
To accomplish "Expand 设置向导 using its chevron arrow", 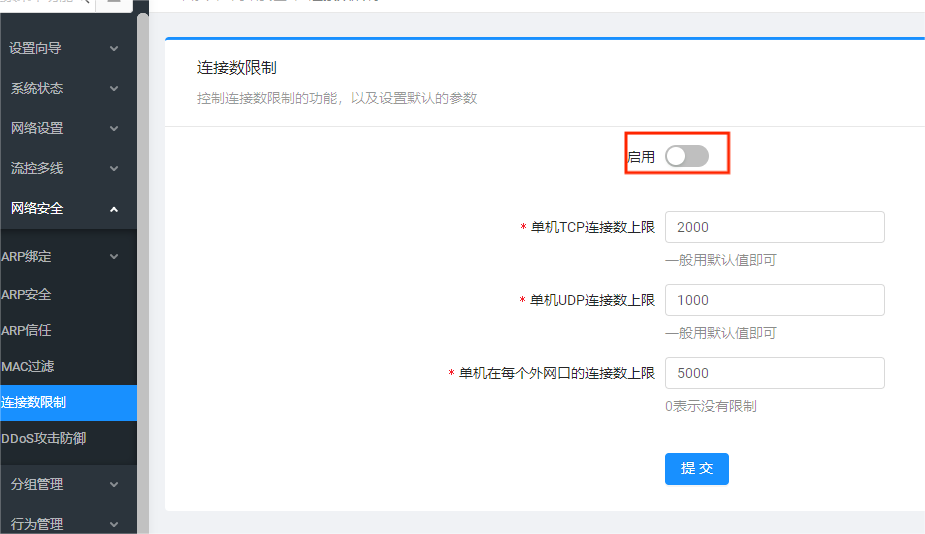I will click(x=114, y=48).
